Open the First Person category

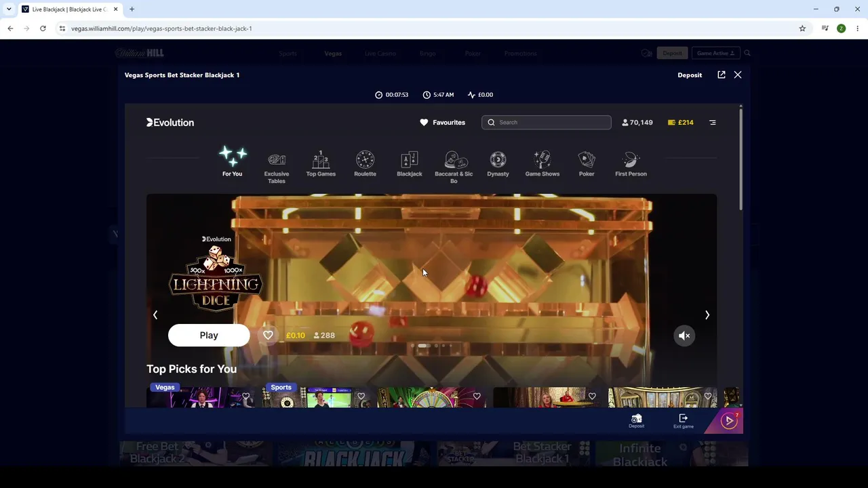631,163
